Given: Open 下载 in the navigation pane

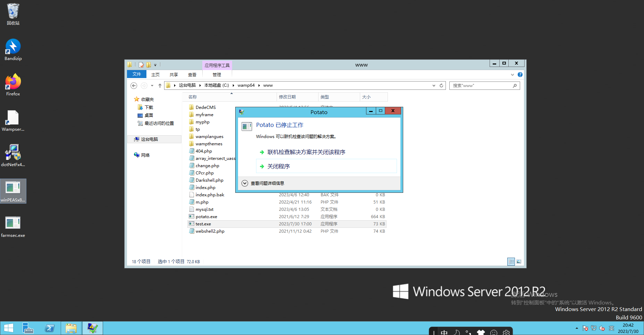Looking at the screenshot, I should [x=145, y=108].
